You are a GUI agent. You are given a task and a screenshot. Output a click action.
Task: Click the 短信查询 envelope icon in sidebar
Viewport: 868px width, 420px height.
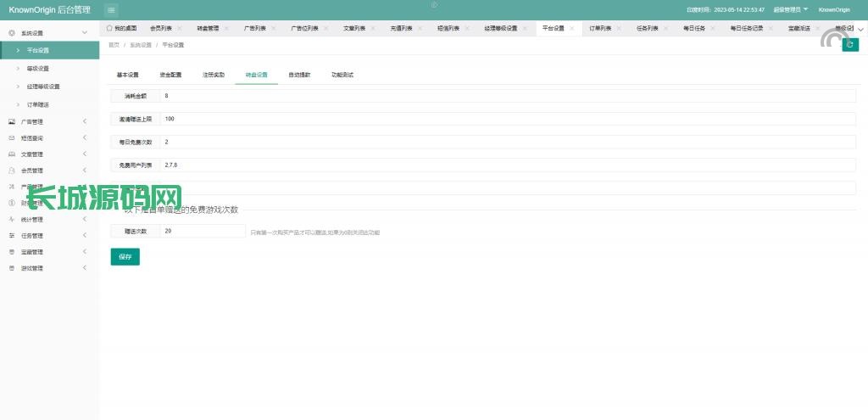(12, 138)
